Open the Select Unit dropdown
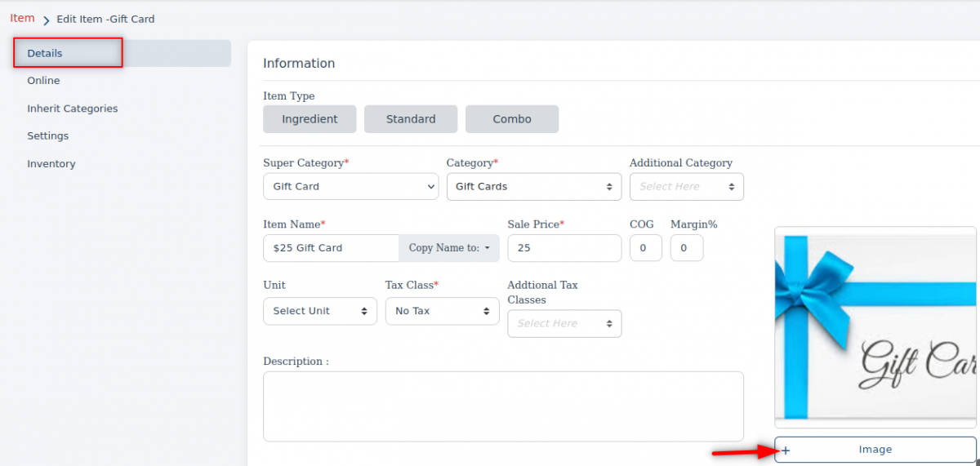Screen dimensions: 980x466 click(319, 311)
